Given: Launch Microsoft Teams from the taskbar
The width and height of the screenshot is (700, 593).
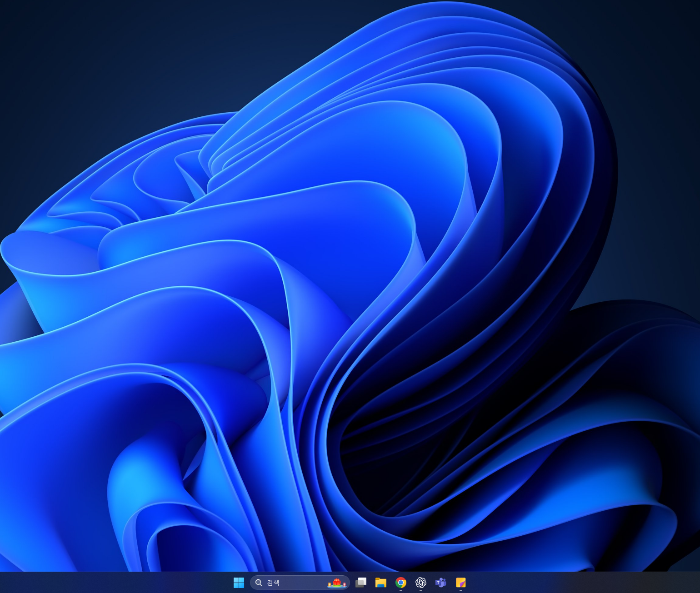Looking at the screenshot, I should pos(441,583).
